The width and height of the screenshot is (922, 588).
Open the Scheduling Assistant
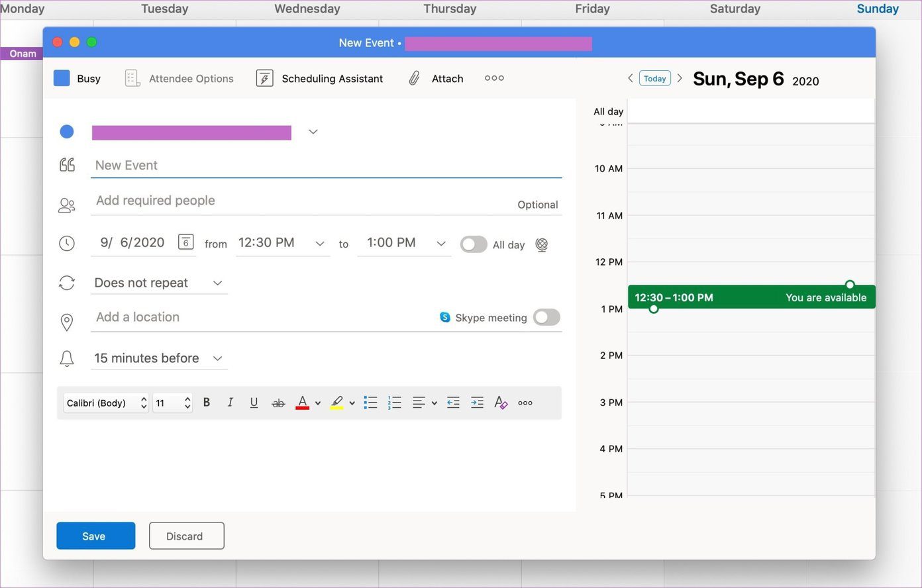pyautogui.click(x=319, y=78)
